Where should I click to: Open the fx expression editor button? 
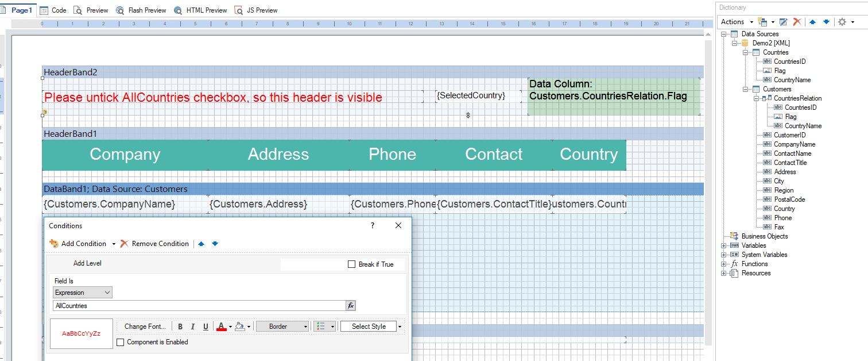pos(350,306)
